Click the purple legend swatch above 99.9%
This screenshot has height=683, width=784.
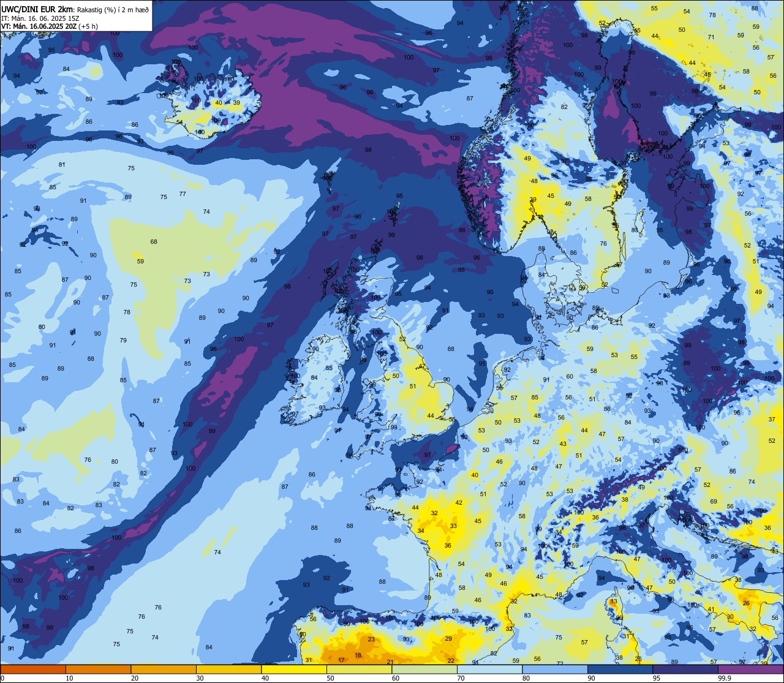click(x=750, y=669)
